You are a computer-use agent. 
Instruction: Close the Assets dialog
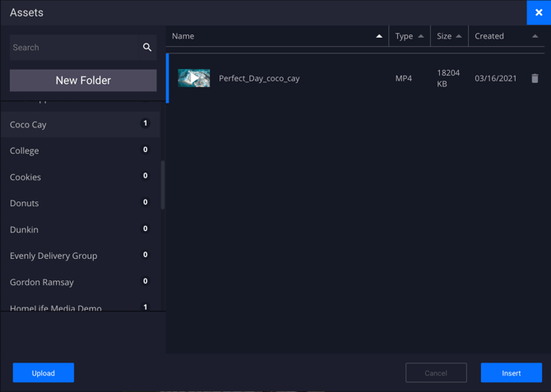pos(539,12)
